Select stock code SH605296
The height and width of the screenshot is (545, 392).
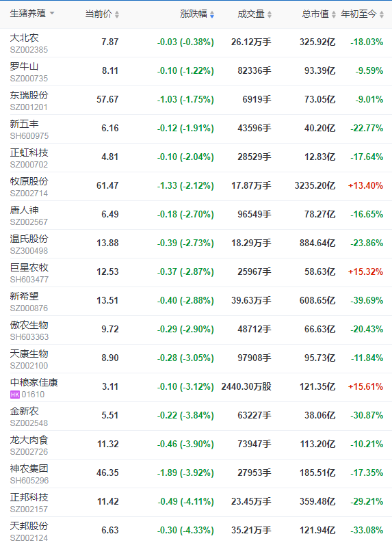29,481
